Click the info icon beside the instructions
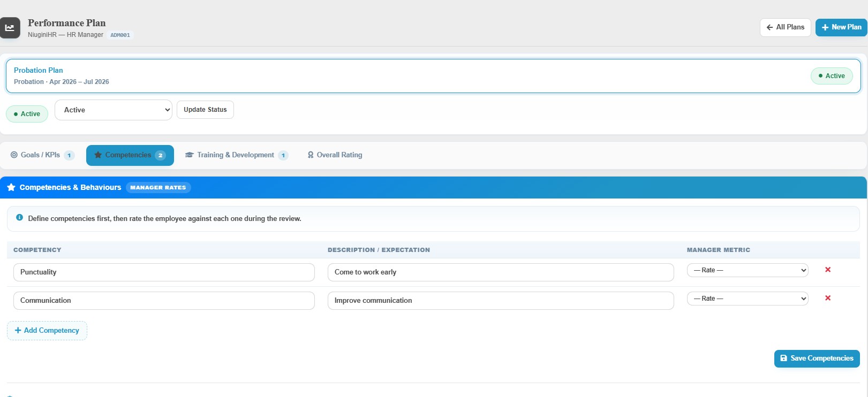 tap(19, 218)
